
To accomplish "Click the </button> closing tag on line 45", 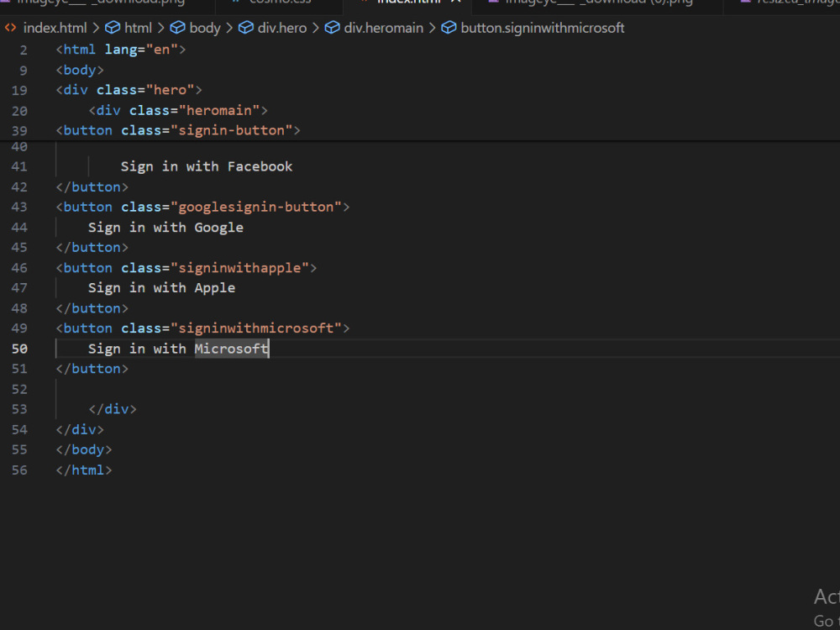I will coord(92,248).
